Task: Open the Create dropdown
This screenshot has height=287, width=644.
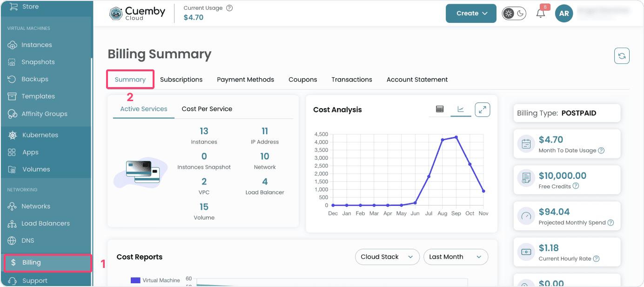Action: [471, 14]
